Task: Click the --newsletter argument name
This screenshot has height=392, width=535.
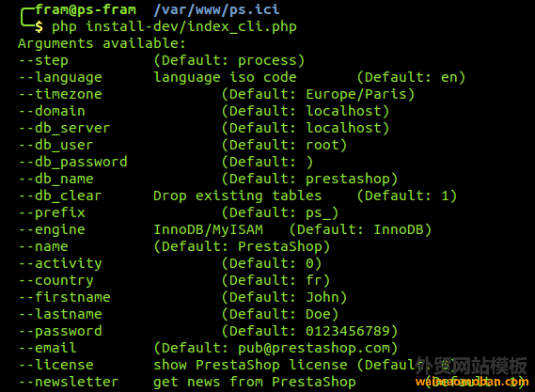Action: tap(69, 382)
